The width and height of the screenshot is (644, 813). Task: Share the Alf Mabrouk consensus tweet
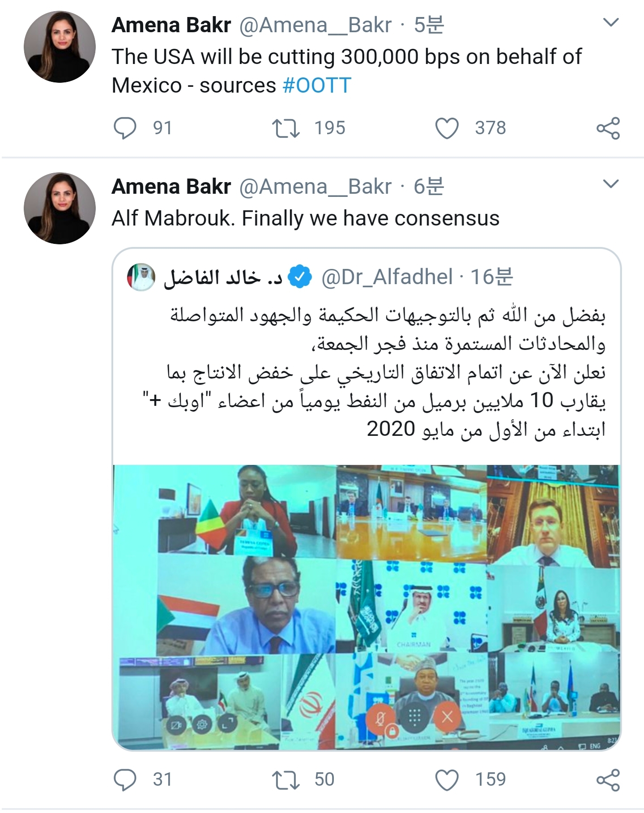(608, 780)
